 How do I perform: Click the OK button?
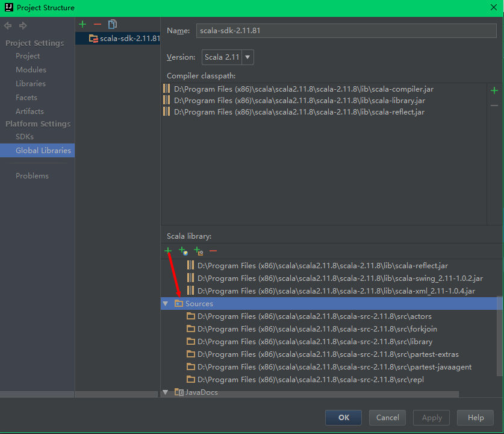343,418
